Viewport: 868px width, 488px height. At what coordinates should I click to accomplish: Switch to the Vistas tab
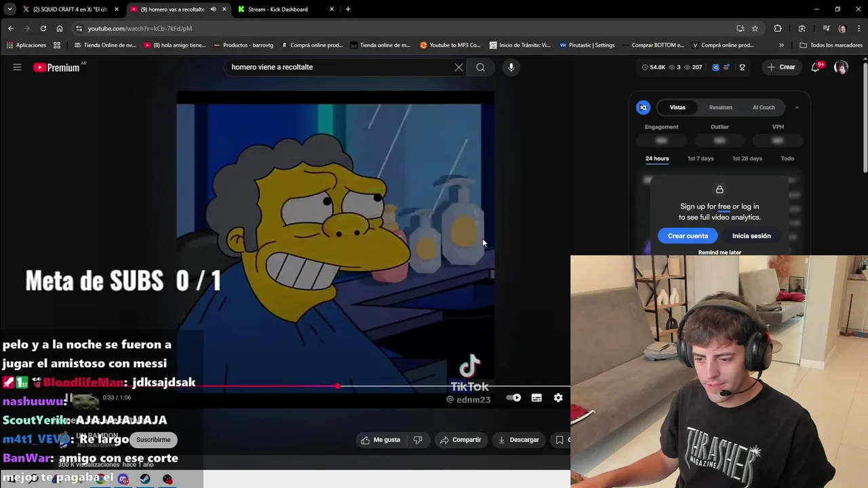[x=677, y=107]
